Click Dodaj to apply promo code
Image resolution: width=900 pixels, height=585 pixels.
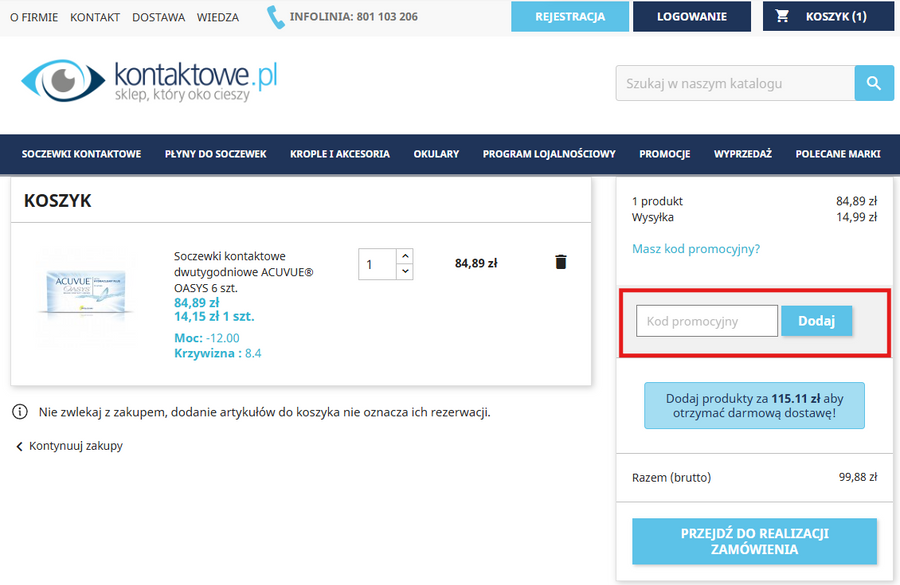click(x=816, y=321)
